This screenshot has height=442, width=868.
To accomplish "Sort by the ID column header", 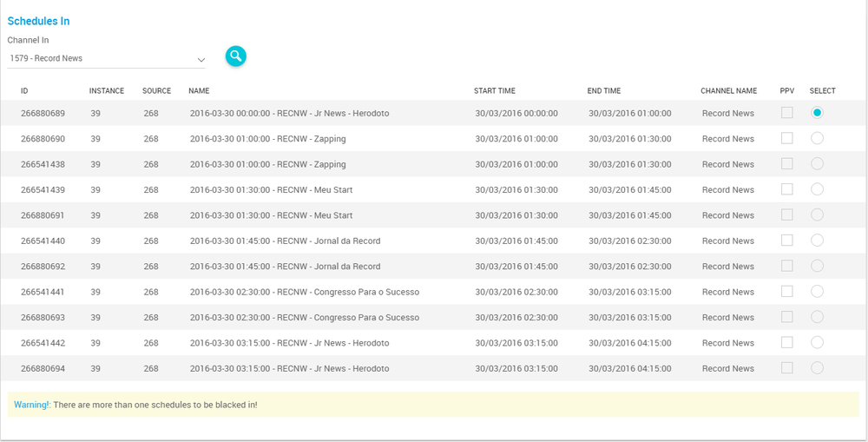I will (24, 91).
